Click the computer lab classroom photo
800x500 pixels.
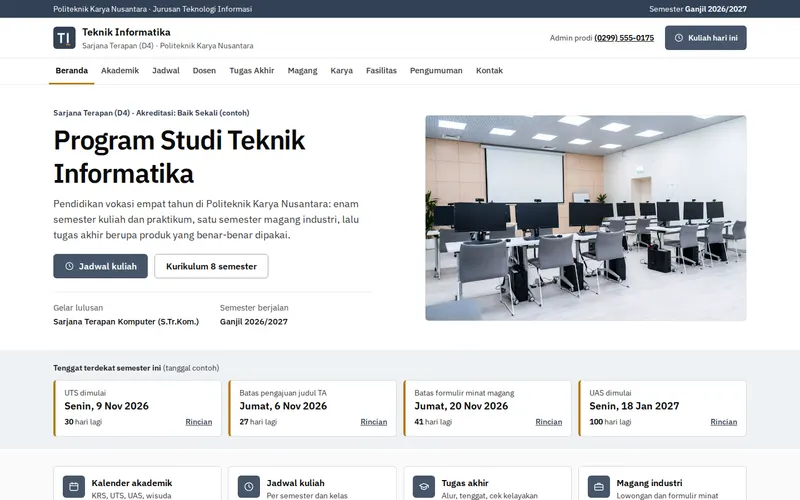pyautogui.click(x=586, y=218)
